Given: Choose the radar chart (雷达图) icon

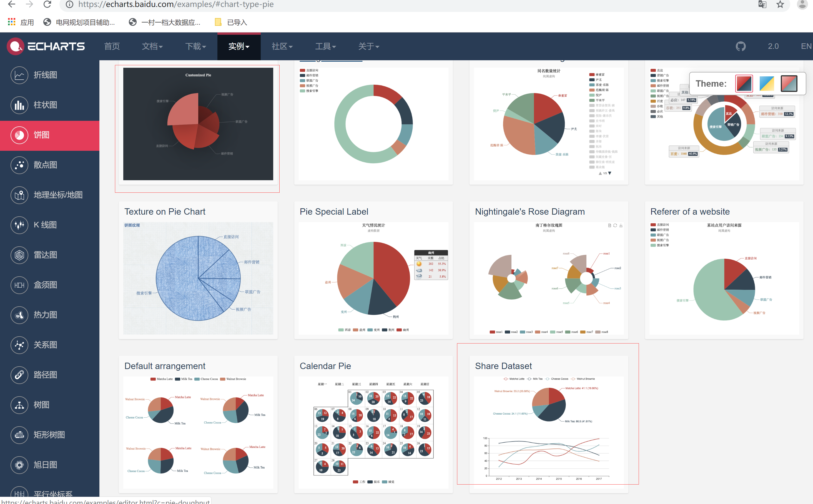Looking at the screenshot, I should 19,255.
